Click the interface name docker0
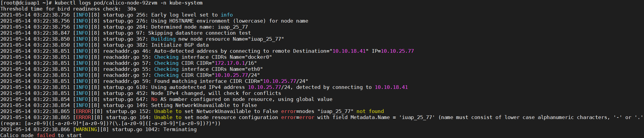Image resolution: width=644 pixels, height=138 pixels. pos(258,57)
